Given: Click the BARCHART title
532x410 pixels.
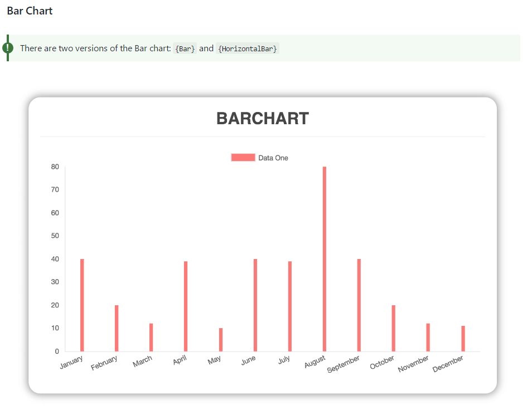Looking at the screenshot, I should coord(263,119).
